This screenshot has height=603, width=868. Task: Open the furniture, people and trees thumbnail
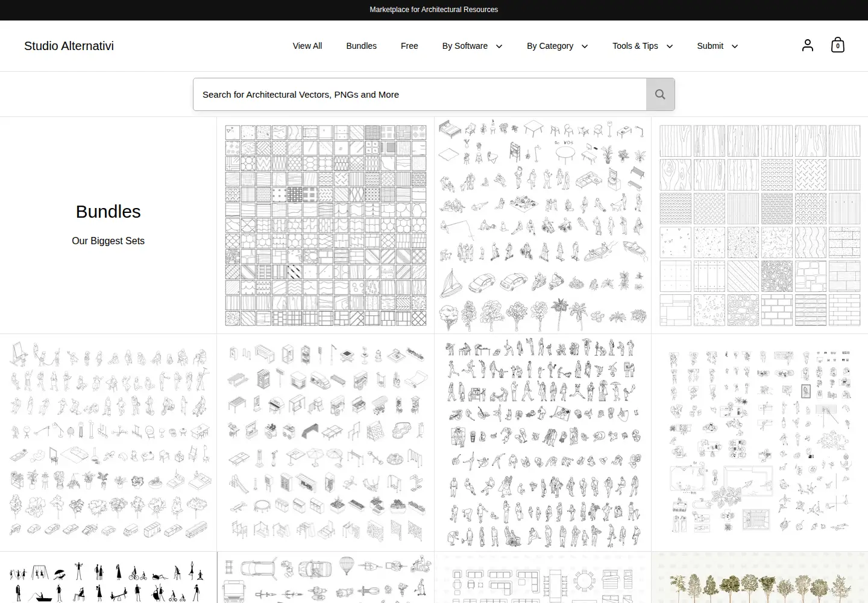pos(542,225)
